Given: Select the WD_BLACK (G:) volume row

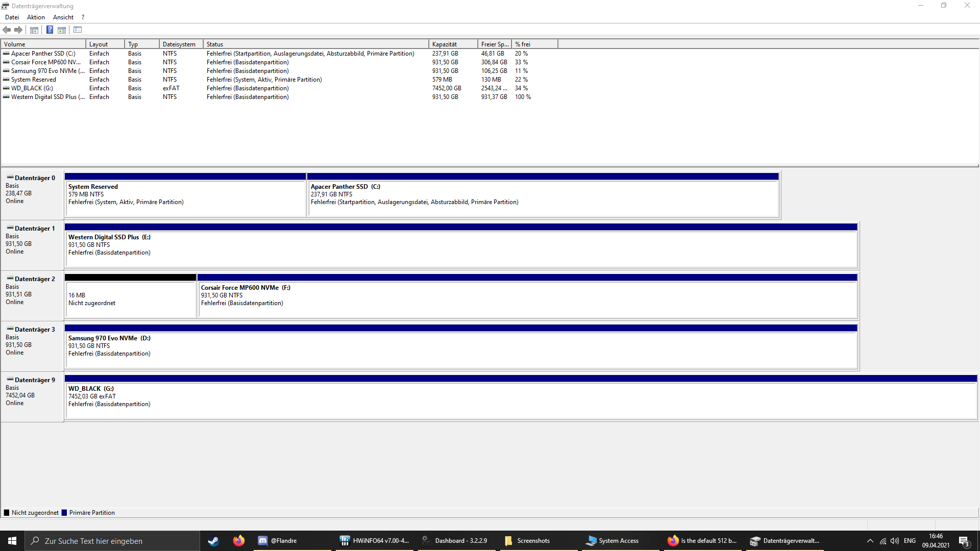Looking at the screenshot, I should click(32, 88).
